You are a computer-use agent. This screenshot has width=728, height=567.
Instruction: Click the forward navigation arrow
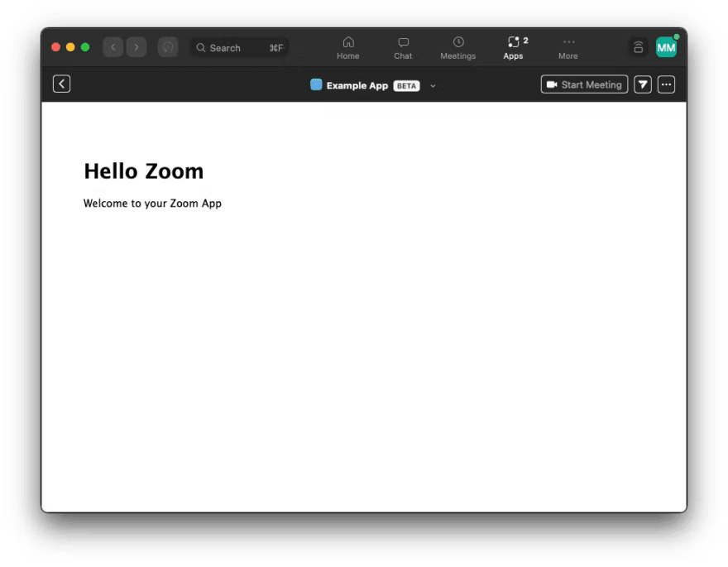136,47
